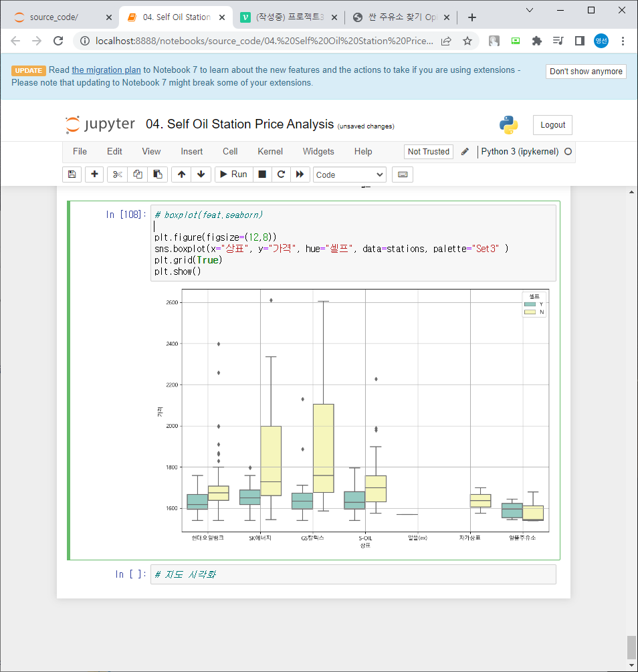638x672 pixels.
Task: Go back in browser history
Action: [x=15, y=41]
